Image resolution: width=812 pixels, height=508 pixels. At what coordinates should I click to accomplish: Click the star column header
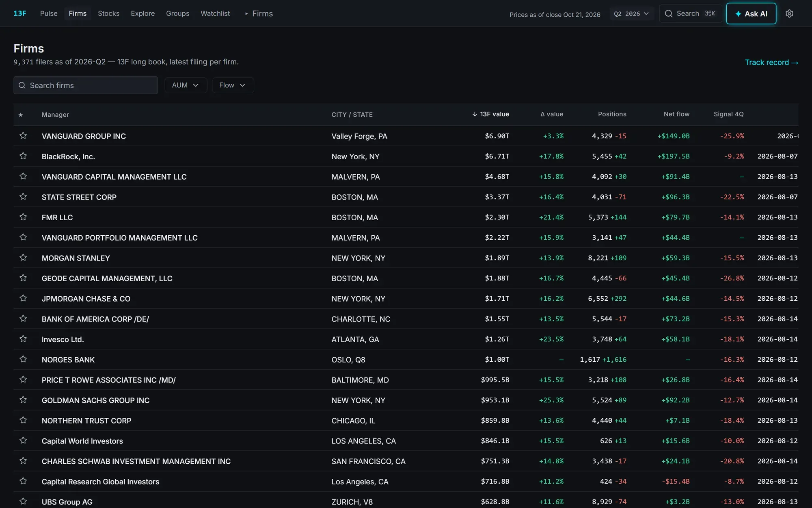pyautogui.click(x=21, y=115)
